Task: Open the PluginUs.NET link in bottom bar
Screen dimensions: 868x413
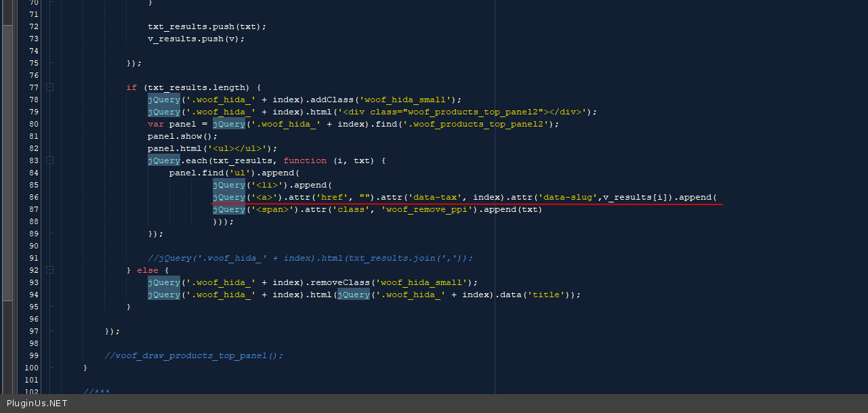Action: pos(37,404)
